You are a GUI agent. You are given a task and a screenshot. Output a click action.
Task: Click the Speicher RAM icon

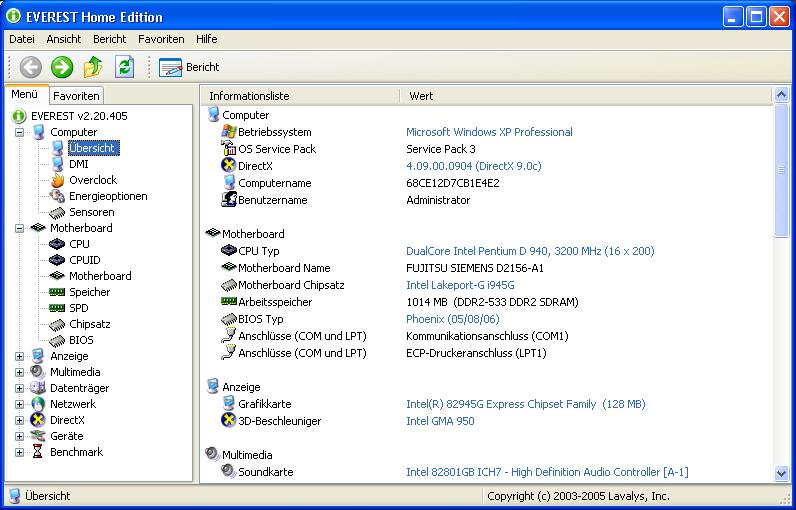click(57, 292)
